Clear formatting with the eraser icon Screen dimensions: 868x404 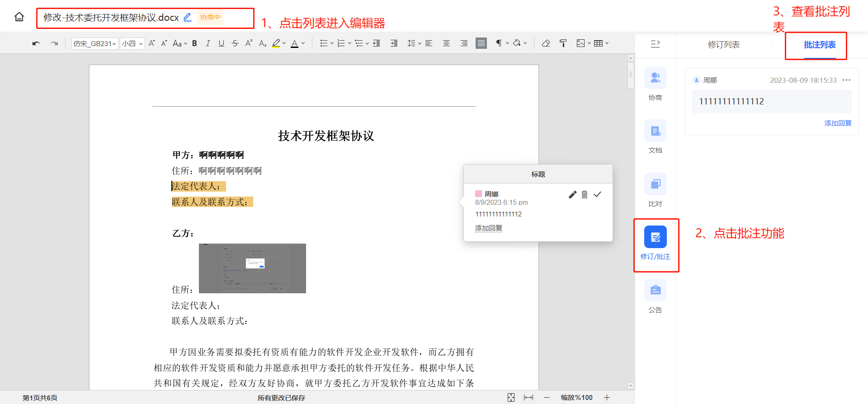point(546,43)
